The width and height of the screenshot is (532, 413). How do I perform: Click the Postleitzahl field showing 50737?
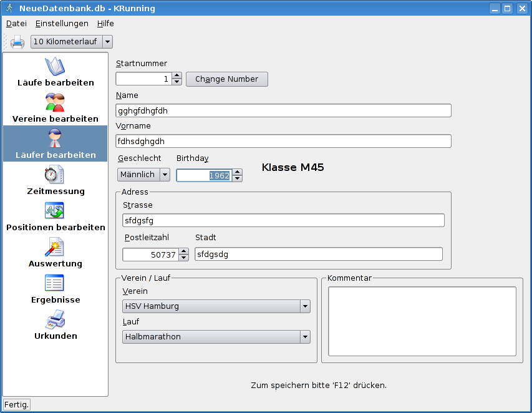[x=151, y=255]
